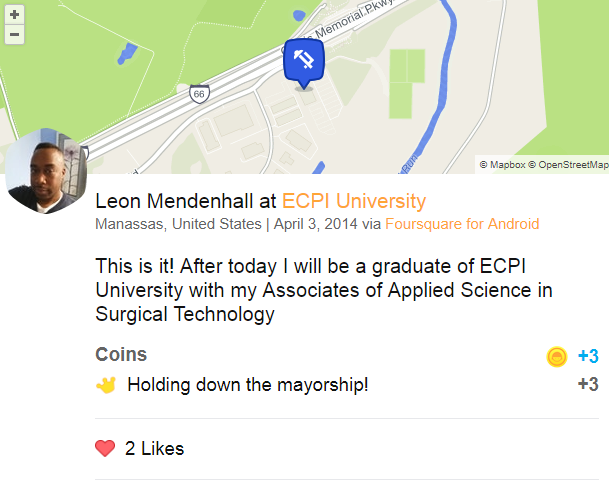Click the red heart like icon
Screen dimensions: 609x482
105,449
